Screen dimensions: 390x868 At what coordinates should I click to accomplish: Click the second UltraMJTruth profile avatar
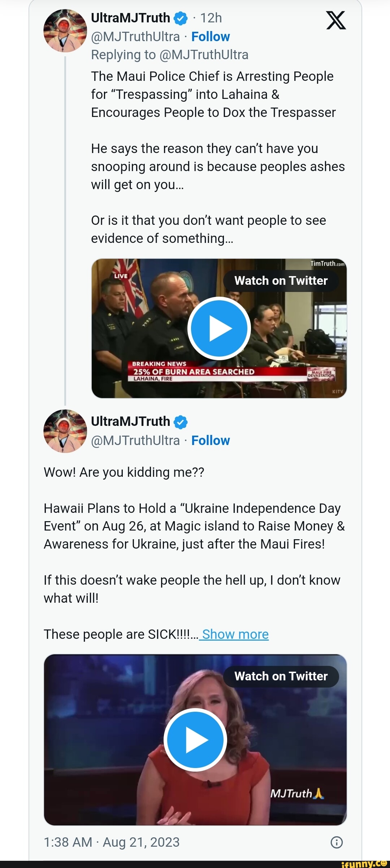coord(65,431)
